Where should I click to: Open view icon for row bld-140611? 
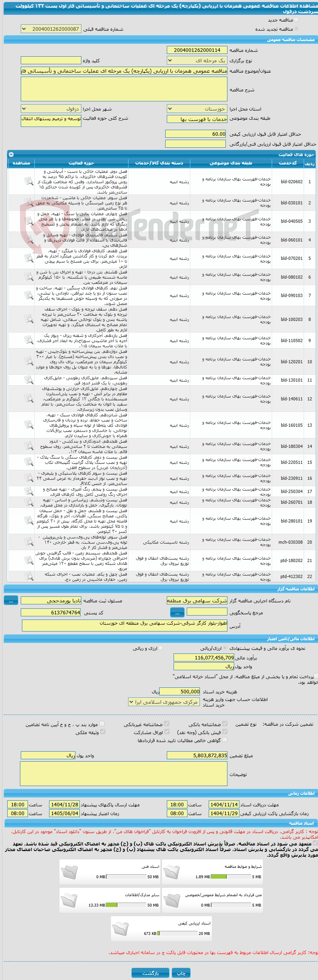(x=29, y=399)
